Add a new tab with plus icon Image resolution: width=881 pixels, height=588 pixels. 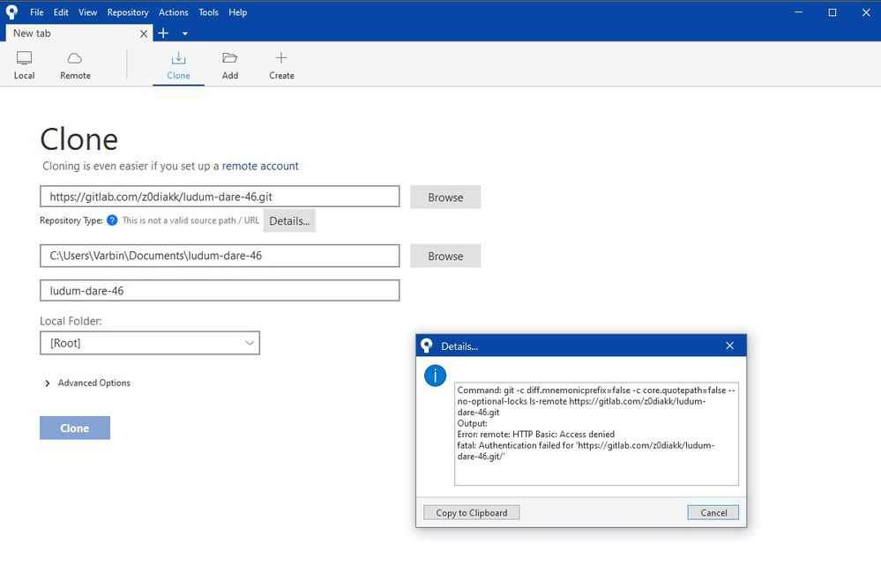(x=163, y=33)
